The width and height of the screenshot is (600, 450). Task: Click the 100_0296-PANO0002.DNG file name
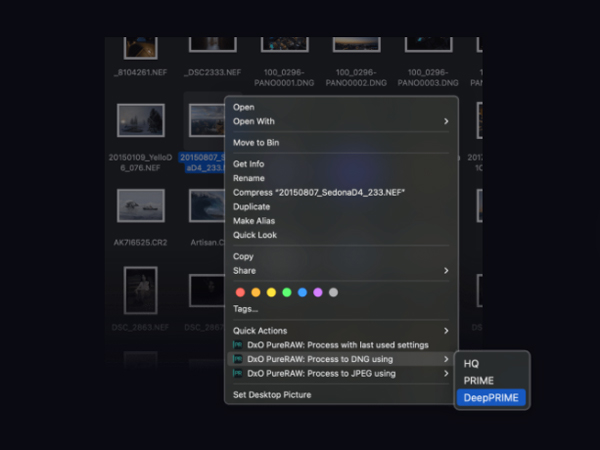point(356,78)
